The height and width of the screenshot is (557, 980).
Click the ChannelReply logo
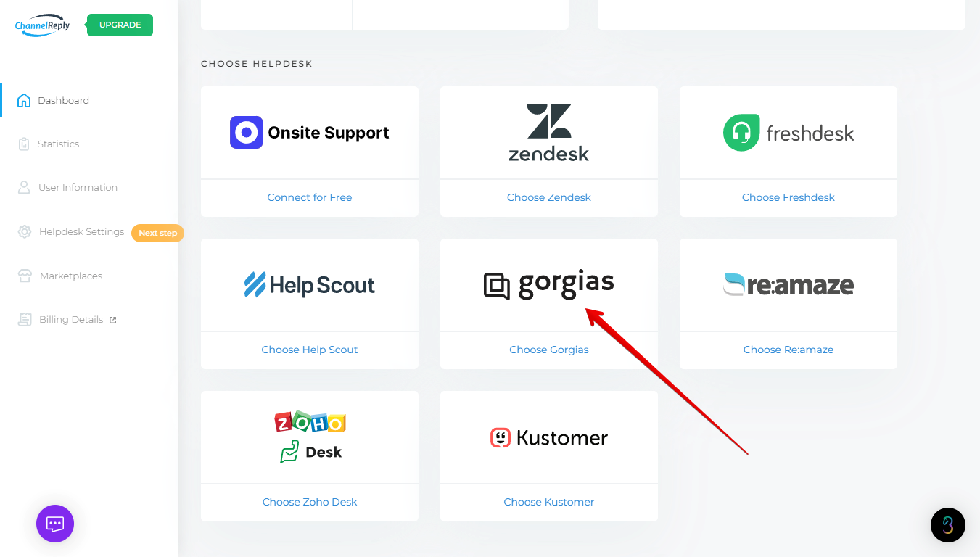(42, 25)
